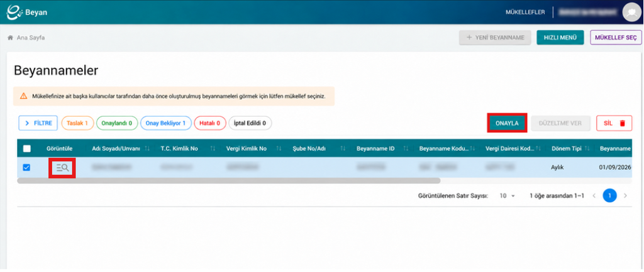Click the Görüntüle column header
This screenshot has height=272, width=644.
point(60,148)
